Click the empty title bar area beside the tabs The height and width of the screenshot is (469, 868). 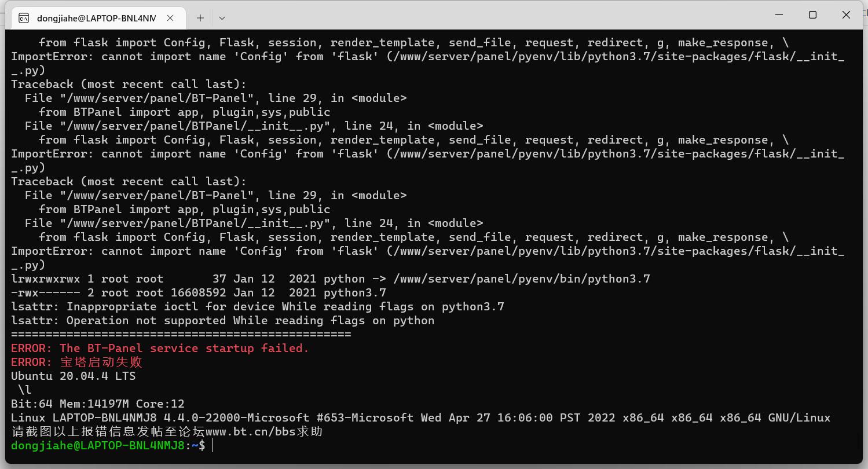pyautogui.click(x=492, y=15)
